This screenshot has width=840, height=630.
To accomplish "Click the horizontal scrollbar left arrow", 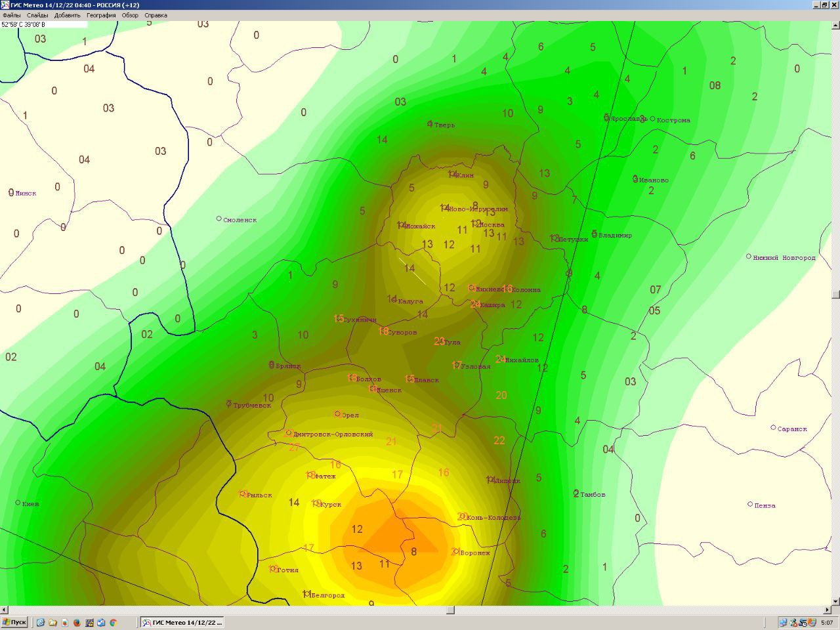I will point(4,610).
